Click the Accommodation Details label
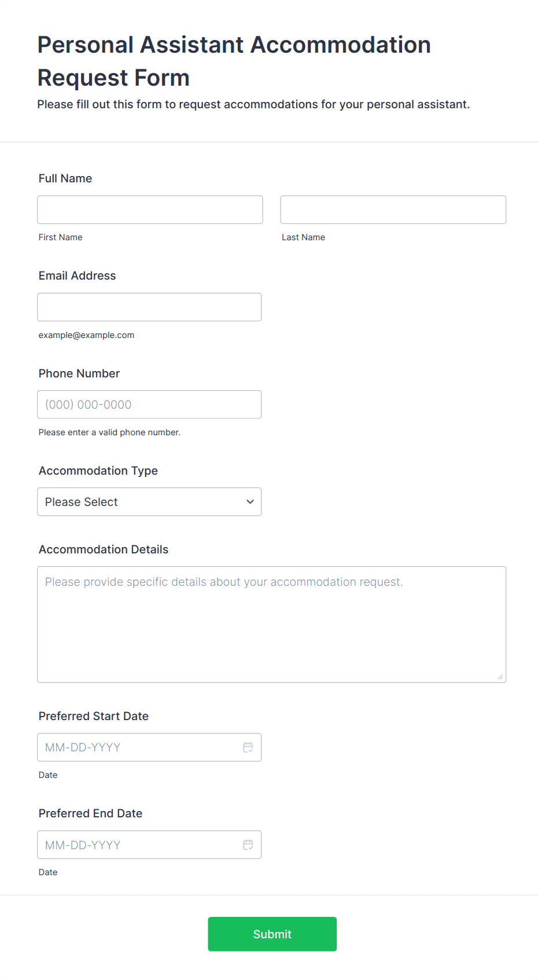 click(x=104, y=549)
